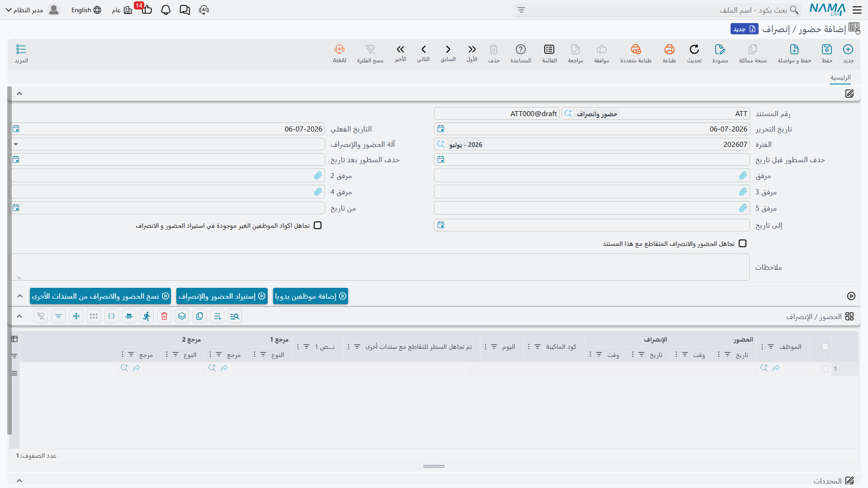Click Clear filter (مسح الفلترة) icon
This screenshot has height=488, width=868.
pyautogui.click(x=370, y=49)
